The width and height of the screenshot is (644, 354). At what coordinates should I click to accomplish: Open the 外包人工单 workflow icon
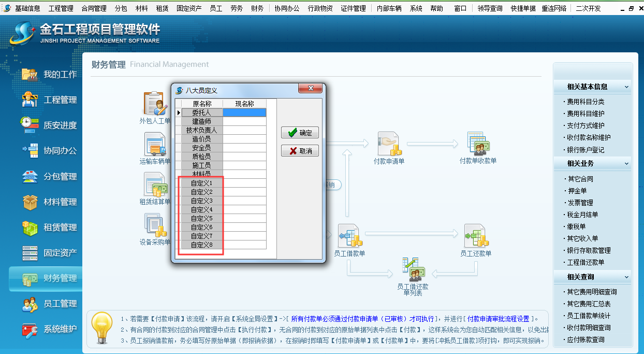(155, 108)
